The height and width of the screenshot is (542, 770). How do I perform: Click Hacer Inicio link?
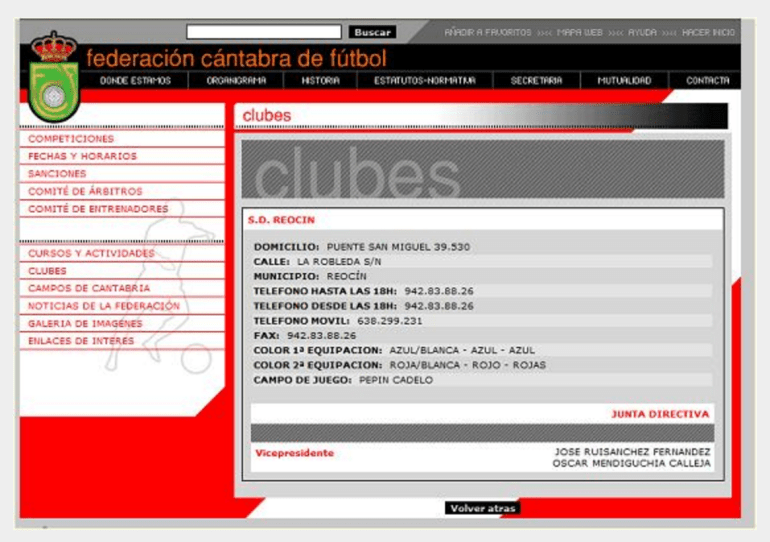coord(708,32)
